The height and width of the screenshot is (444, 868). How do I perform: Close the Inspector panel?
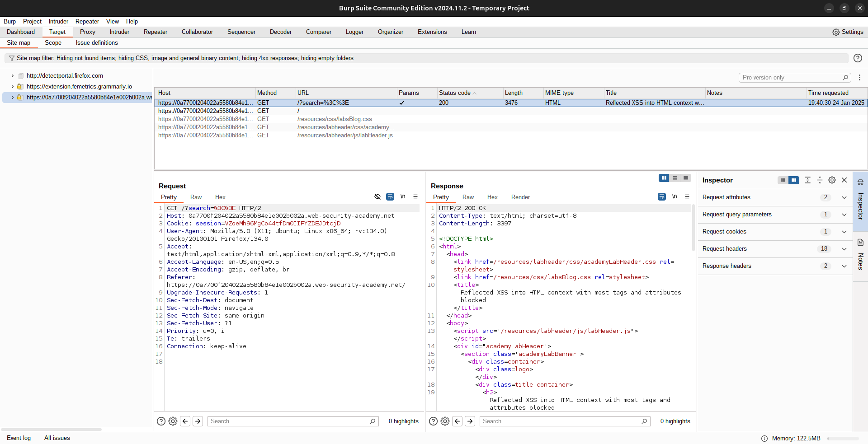coord(844,180)
